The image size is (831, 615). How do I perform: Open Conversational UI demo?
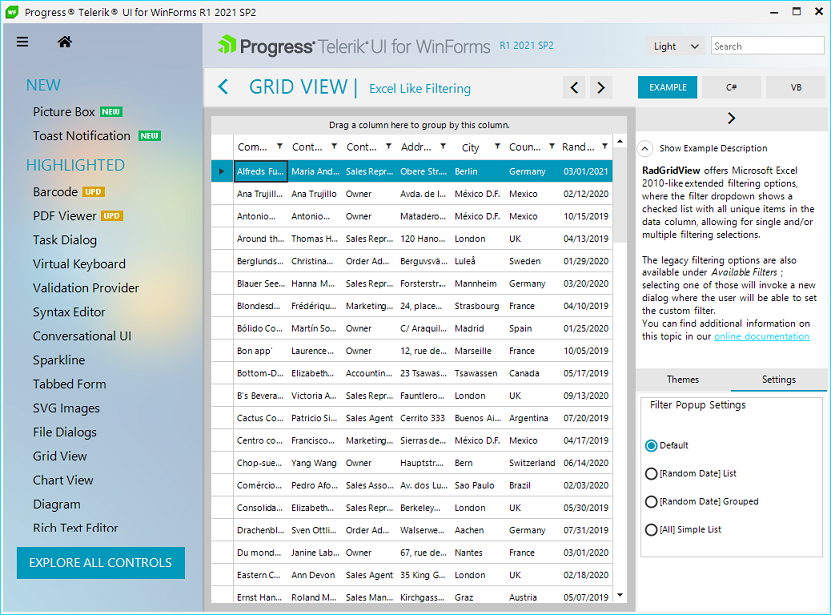(x=82, y=336)
